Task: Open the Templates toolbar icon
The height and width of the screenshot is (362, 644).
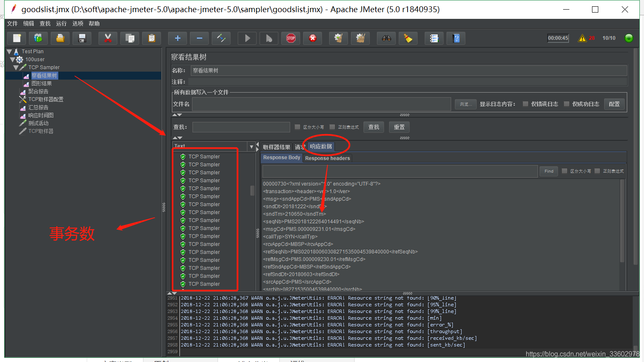Action: 38,38
